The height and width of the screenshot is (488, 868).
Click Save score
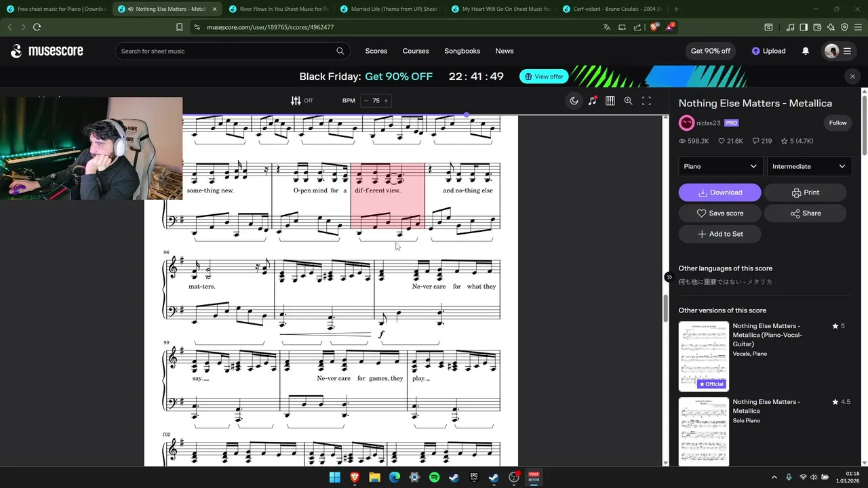(x=719, y=213)
